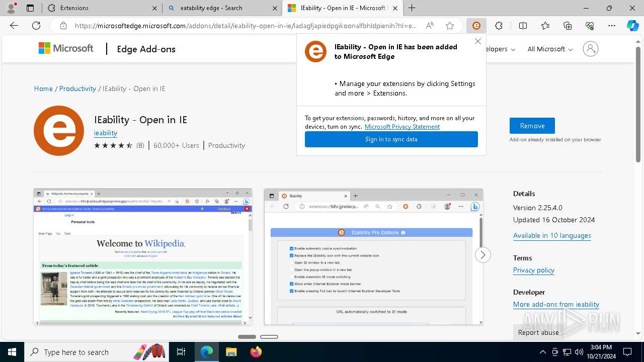Click the large IEability add-on logo

click(x=59, y=131)
